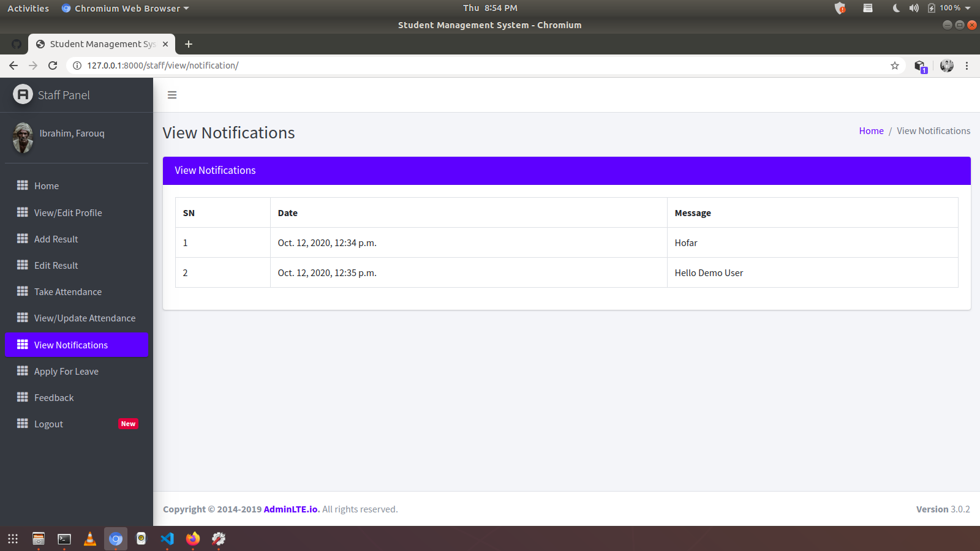Open the Chromium user profile avatar
980x551 pixels.
[947, 66]
